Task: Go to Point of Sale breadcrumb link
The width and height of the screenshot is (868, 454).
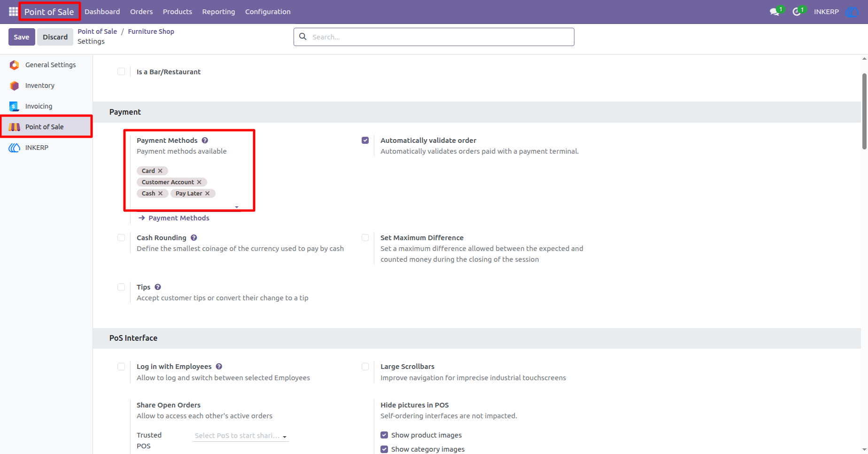Action: [x=97, y=31]
